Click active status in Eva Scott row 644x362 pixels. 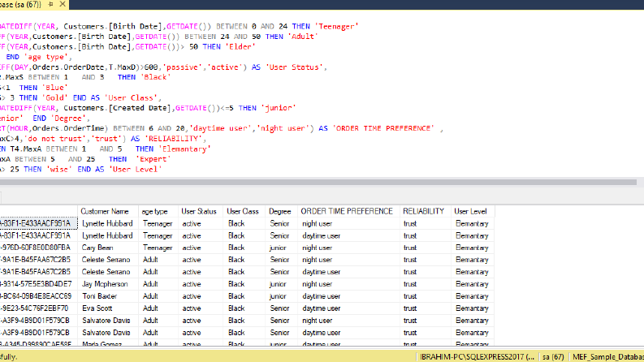(x=201, y=308)
